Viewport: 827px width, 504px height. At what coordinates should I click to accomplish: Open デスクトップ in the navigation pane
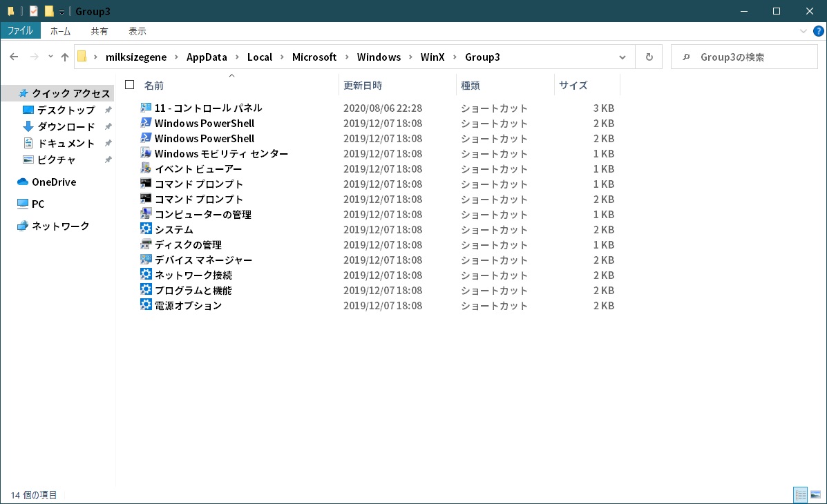click(x=66, y=110)
